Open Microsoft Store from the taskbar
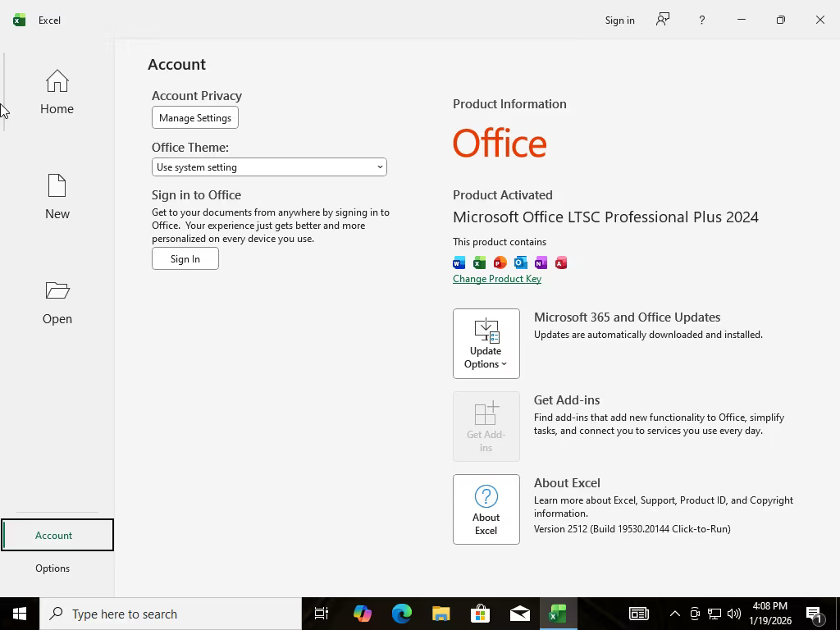The width and height of the screenshot is (840, 630). (x=480, y=614)
